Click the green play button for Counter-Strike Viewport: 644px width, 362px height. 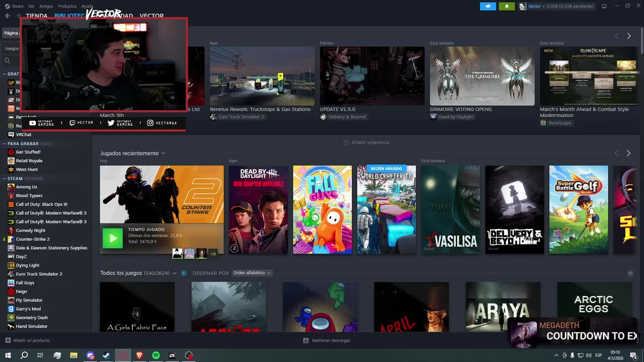pyautogui.click(x=113, y=238)
